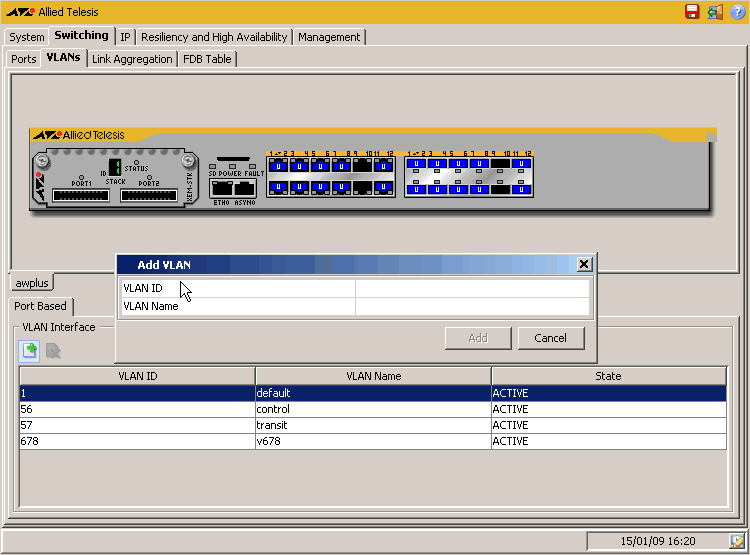Select the Switching tab
The height and width of the screenshot is (555, 750).
[x=81, y=35]
